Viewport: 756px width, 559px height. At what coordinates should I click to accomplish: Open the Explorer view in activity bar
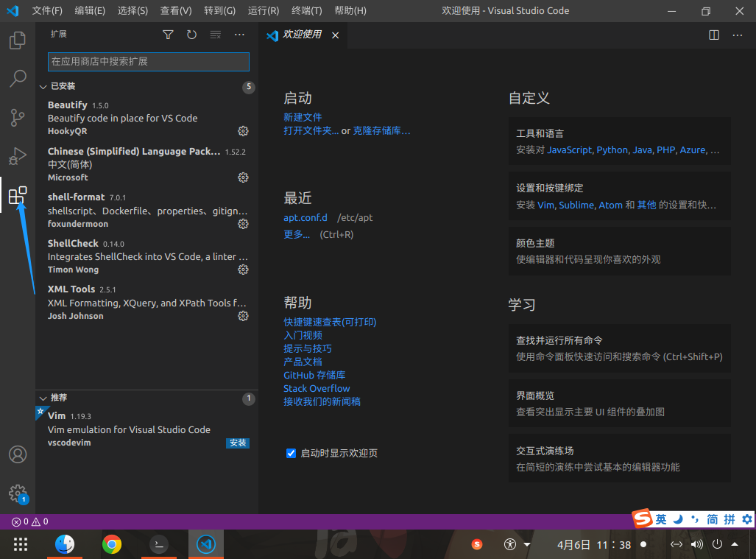tap(18, 41)
